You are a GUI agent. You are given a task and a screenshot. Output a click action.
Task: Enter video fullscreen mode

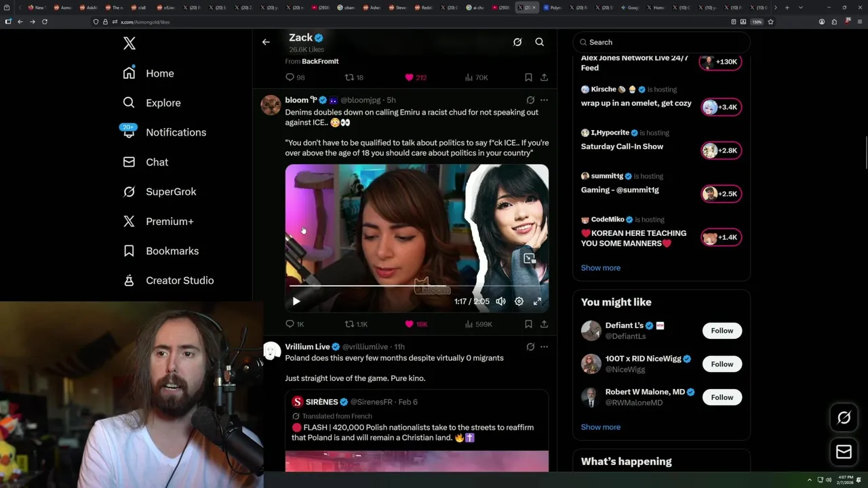click(x=537, y=302)
